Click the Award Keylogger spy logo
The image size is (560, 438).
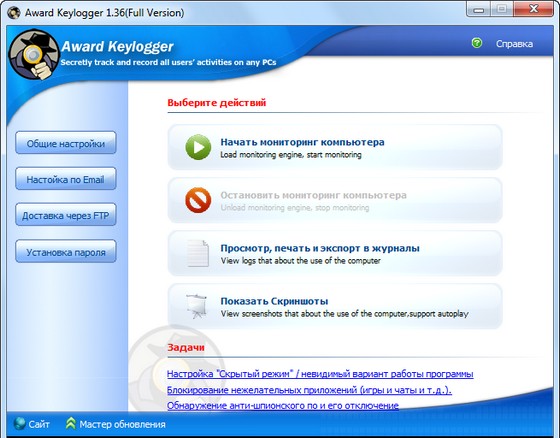pyautogui.click(x=34, y=55)
